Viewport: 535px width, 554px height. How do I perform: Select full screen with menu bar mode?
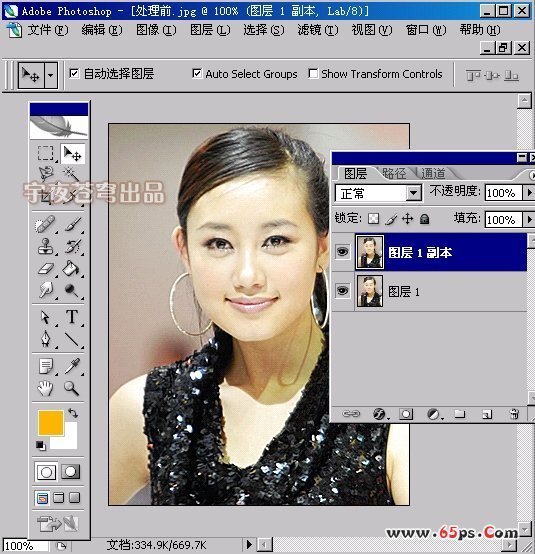pos(59,498)
